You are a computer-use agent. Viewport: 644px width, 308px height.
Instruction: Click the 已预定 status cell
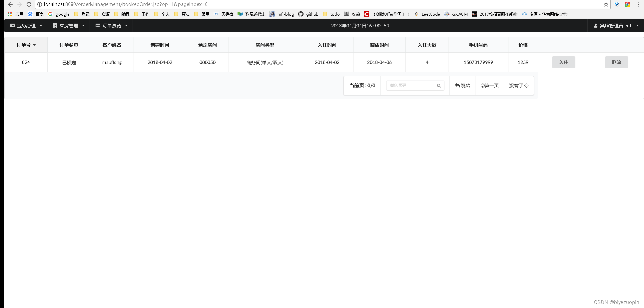(x=69, y=62)
